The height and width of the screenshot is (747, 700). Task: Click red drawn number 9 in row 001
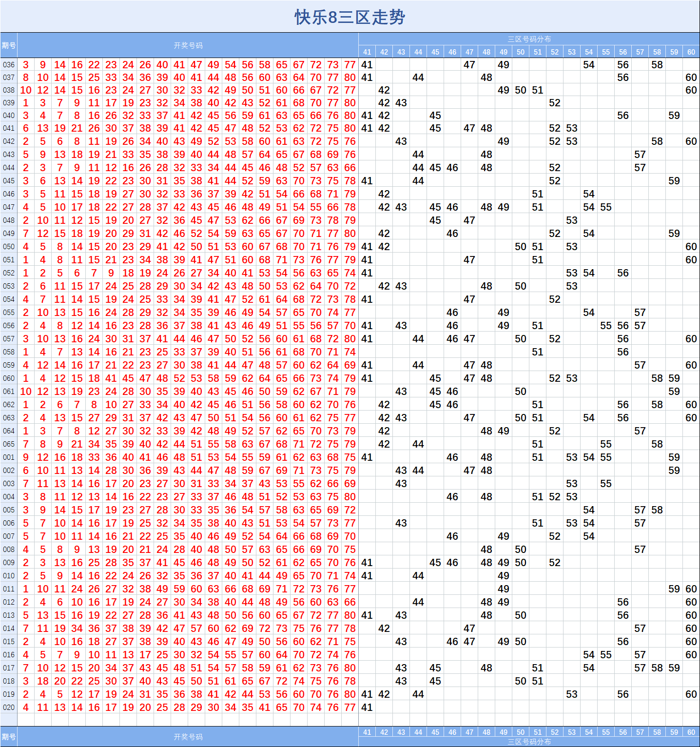tap(26, 457)
